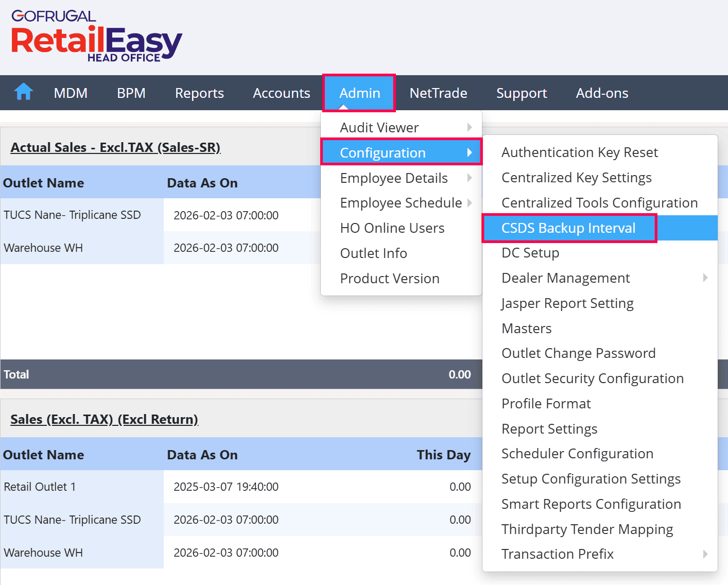This screenshot has height=585, width=728.
Task: Go to the Home icon in navbar
Action: click(24, 92)
